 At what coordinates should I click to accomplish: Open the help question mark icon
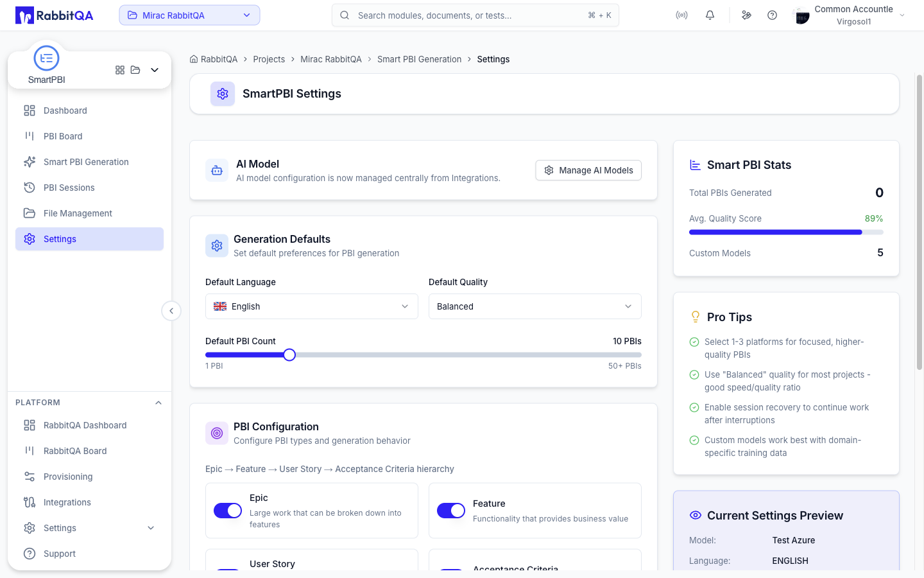pyautogui.click(x=773, y=15)
